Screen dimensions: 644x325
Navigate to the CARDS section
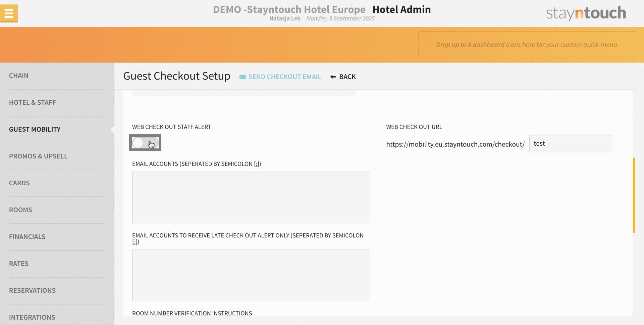tap(19, 183)
